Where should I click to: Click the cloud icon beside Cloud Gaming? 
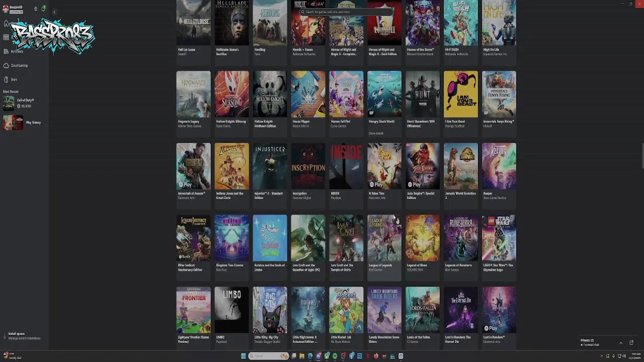(x=6, y=65)
